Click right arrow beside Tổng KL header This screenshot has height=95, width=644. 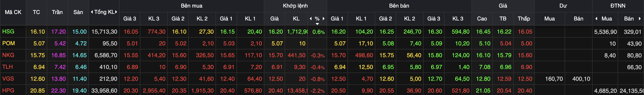pyautogui.click(x=116, y=12)
